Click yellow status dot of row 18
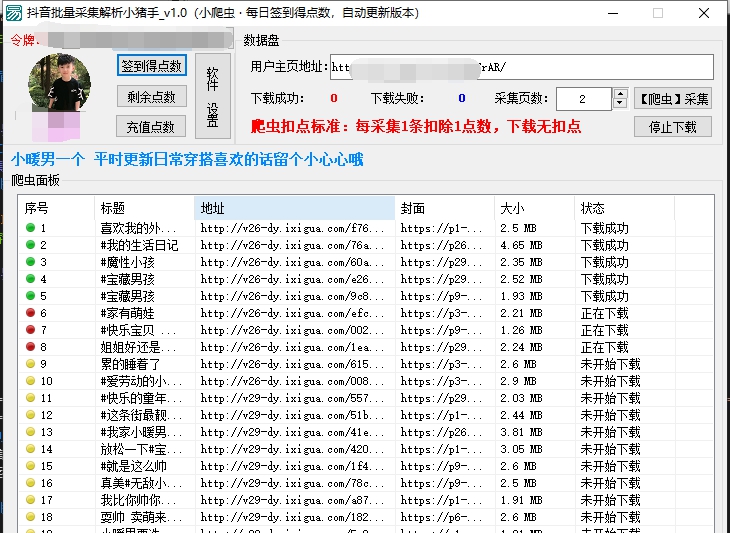 [x=31, y=517]
